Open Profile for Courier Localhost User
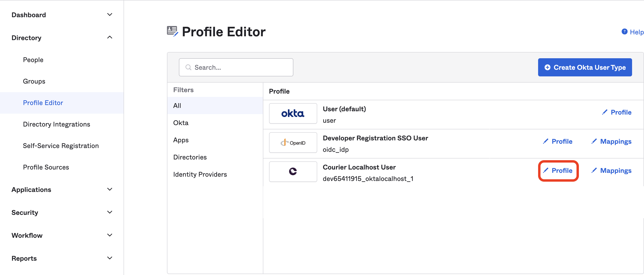Screen dimensions: 644x275 click(x=561, y=170)
